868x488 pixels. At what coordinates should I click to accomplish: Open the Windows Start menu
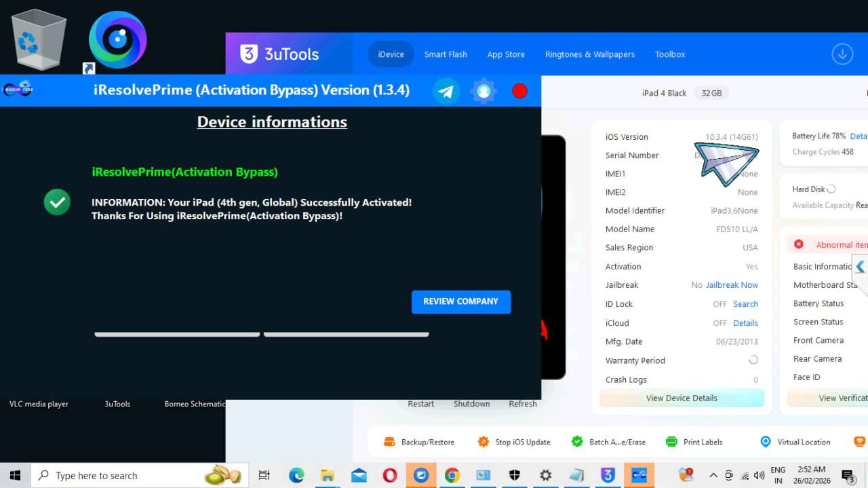pos(15,475)
